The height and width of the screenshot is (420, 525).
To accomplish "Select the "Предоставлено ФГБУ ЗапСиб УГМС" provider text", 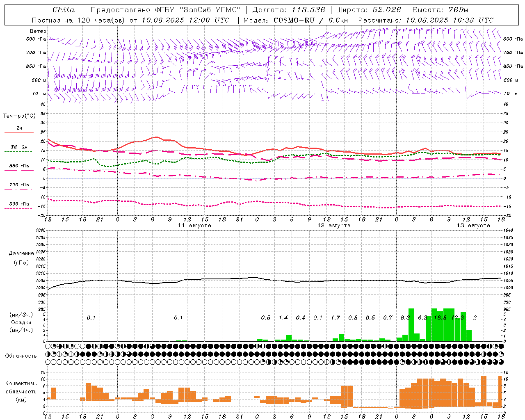I will pyautogui.click(x=166, y=10).
